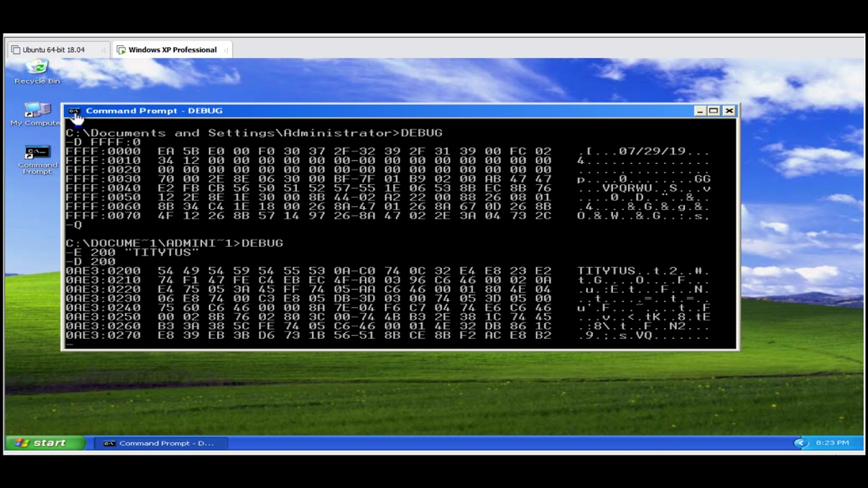This screenshot has height=488, width=868.
Task: Click the 0AE3:0200 memory row address
Action: [x=103, y=271]
